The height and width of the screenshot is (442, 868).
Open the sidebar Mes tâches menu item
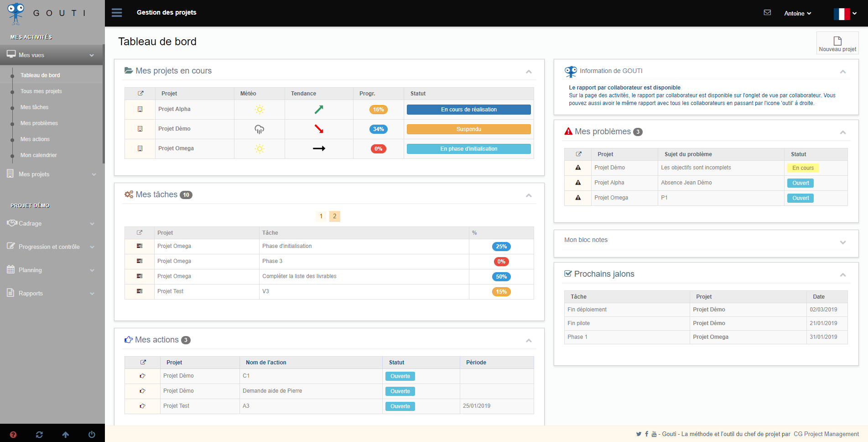(34, 107)
